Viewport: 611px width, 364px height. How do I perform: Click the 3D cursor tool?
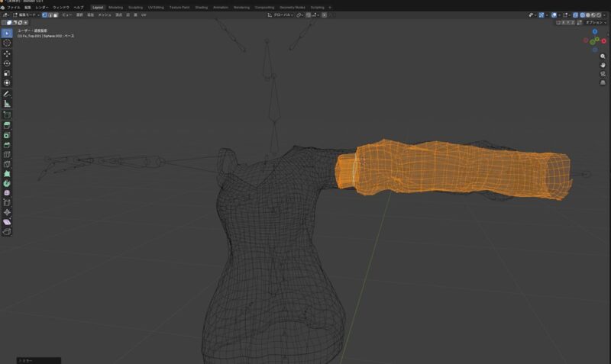tap(8, 43)
